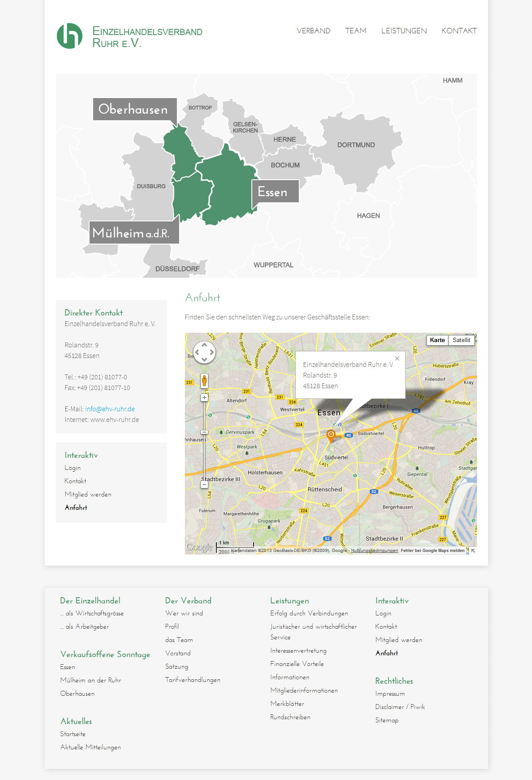The height and width of the screenshot is (780, 532).
Task: Click the overview map expand arrow in the corner
Action: 473,551
